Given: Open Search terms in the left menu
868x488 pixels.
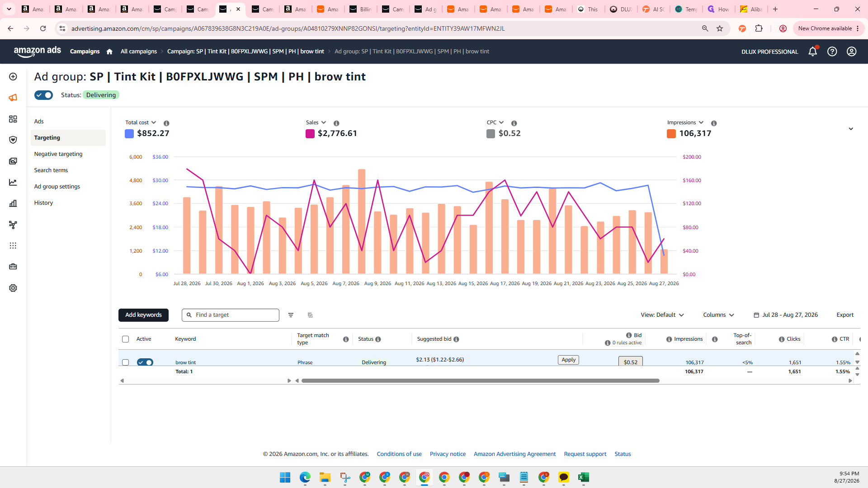Looking at the screenshot, I should (x=51, y=170).
